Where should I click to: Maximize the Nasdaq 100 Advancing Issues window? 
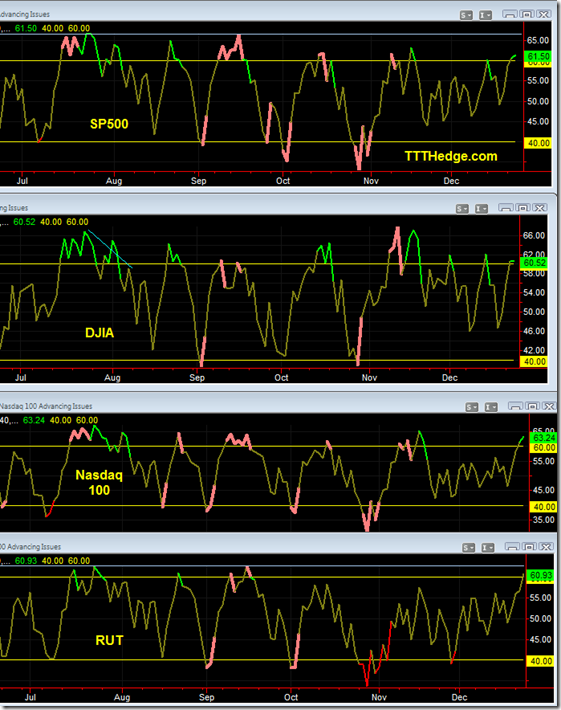(x=533, y=406)
